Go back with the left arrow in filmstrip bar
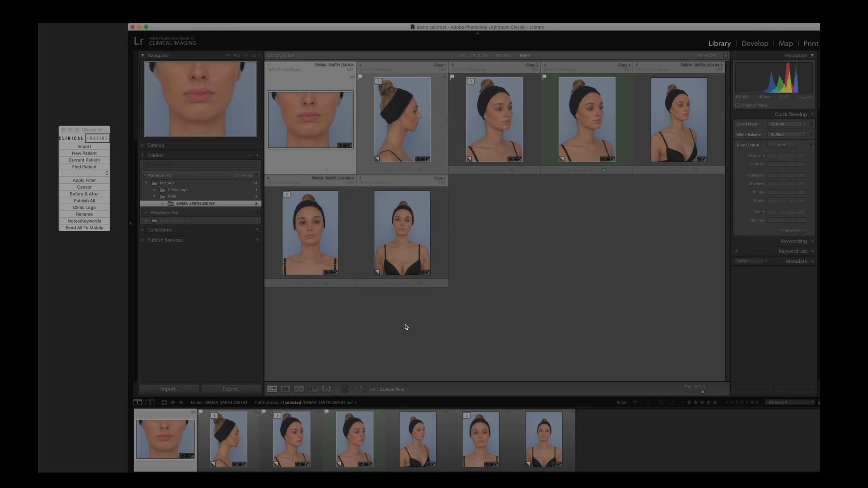868x488 pixels. (x=173, y=402)
